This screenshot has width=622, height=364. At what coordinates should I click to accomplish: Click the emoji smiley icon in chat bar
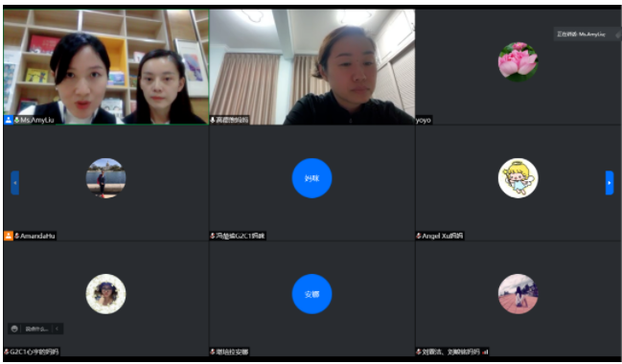[14, 329]
